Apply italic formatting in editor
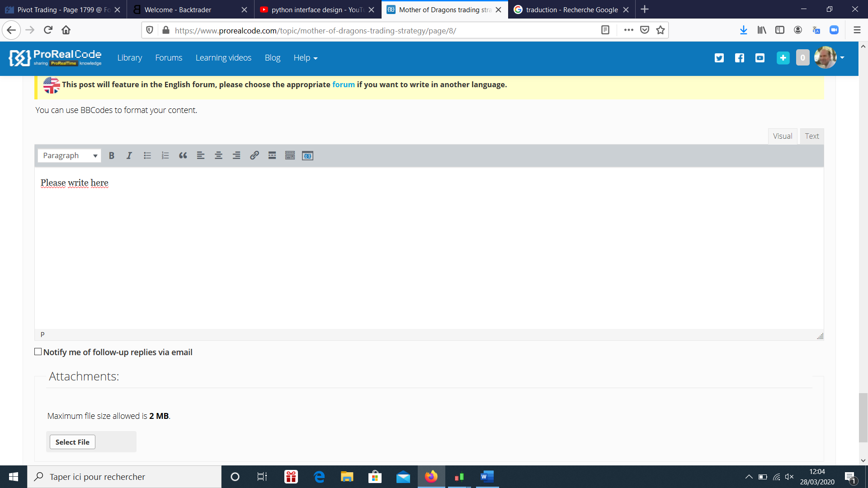Image resolution: width=868 pixels, height=488 pixels. click(x=129, y=155)
